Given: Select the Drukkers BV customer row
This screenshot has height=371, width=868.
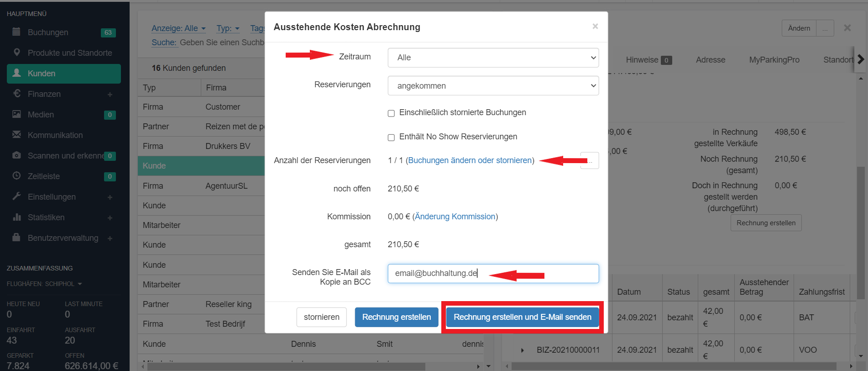Looking at the screenshot, I should (201, 146).
